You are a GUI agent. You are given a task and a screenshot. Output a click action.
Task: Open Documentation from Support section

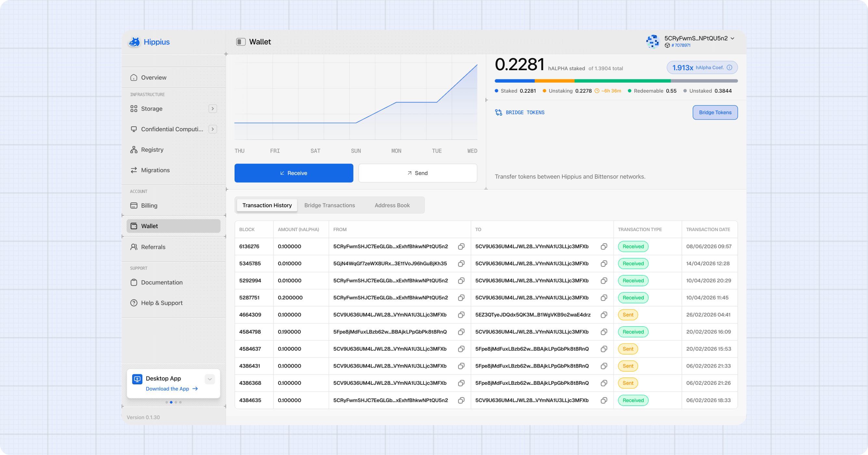pos(173,282)
